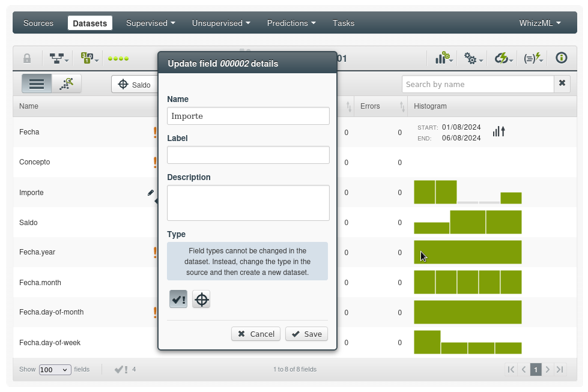Clear the search box with X
The image size is (588, 392).
point(562,83)
